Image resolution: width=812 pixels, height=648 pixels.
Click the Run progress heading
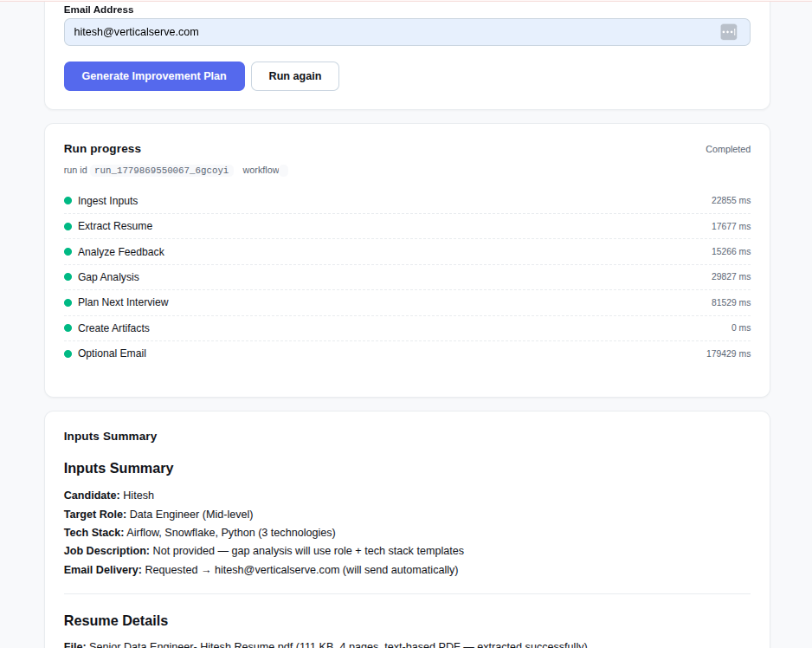(x=102, y=149)
